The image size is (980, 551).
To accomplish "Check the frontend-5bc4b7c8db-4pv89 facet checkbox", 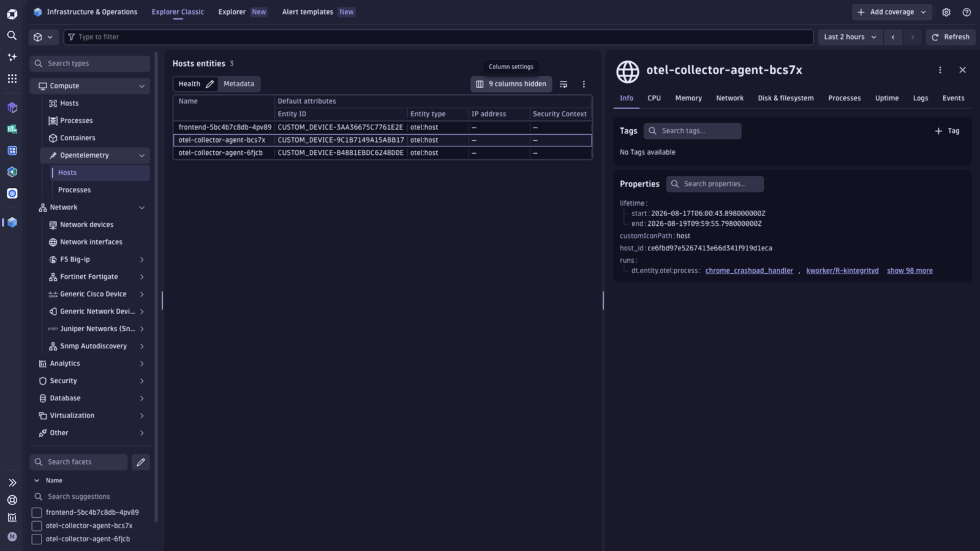I will tap(37, 512).
